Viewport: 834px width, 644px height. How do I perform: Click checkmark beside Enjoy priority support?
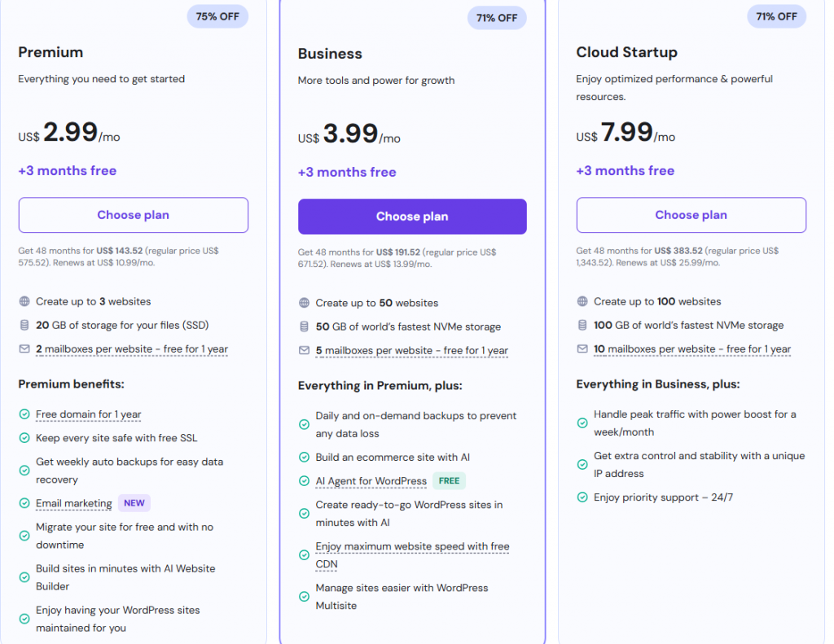pyautogui.click(x=582, y=497)
